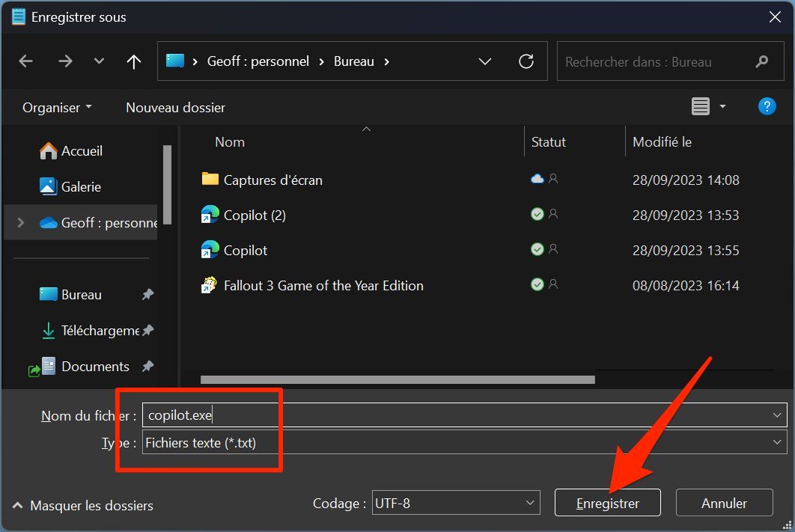Click the sidebar vertical scrollbar
Viewport: 795px width, 532px height.
(x=168, y=185)
